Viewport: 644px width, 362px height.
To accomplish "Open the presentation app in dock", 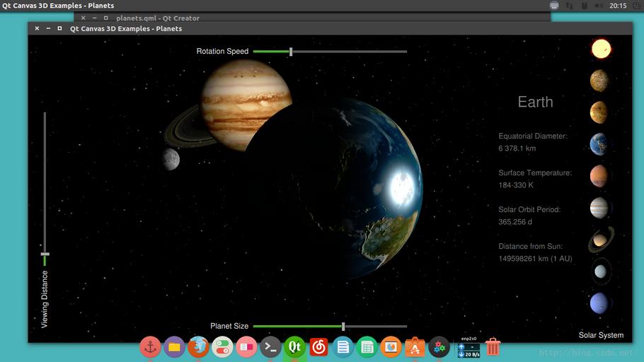I will pyautogui.click(x=391, y=347).
